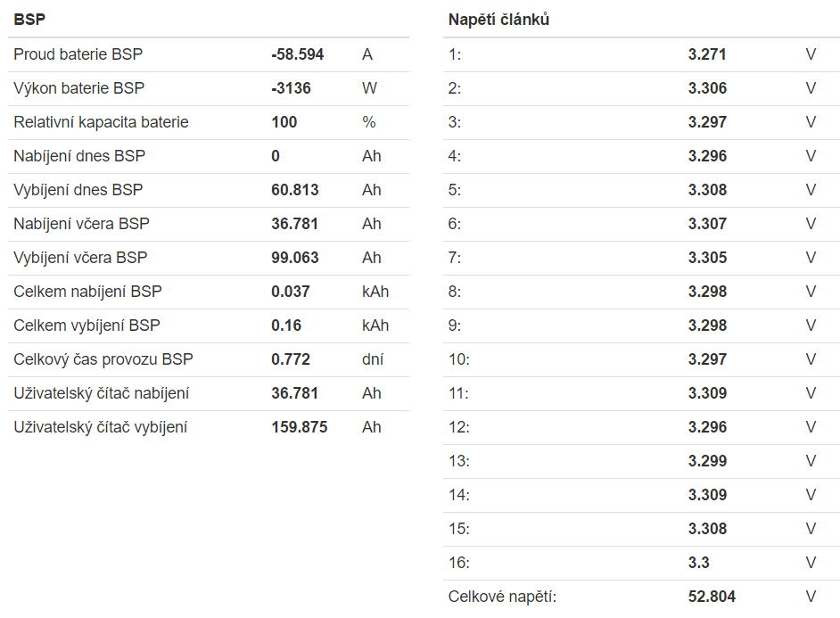Click the 159.875 user discharge counter value
The image size is (840, 618).
coord(299,427)
